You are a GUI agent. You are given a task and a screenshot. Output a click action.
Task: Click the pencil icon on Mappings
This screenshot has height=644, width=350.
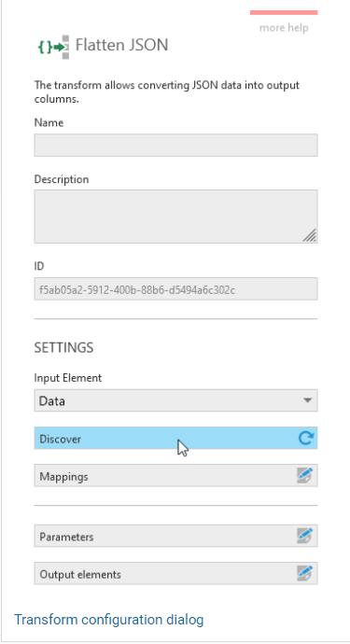[x=305, y=476]
